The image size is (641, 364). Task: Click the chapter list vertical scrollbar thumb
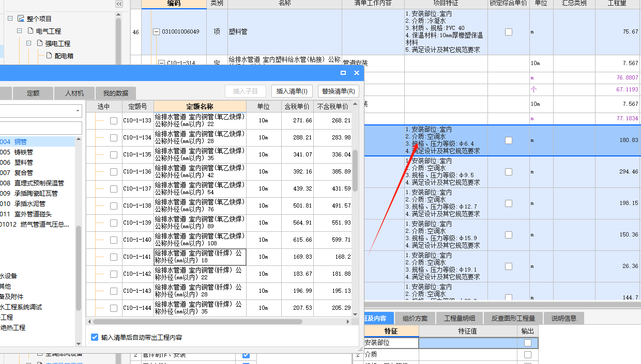click(x=79, y=268)
